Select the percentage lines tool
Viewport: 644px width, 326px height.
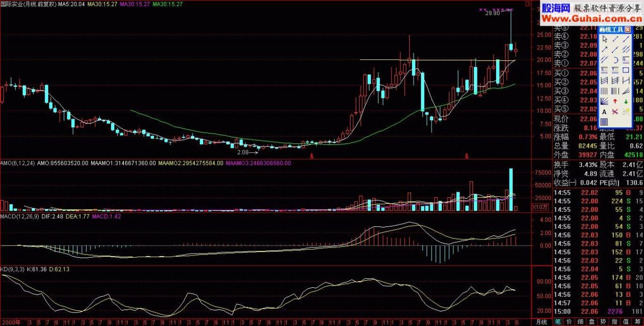(604, 70)
